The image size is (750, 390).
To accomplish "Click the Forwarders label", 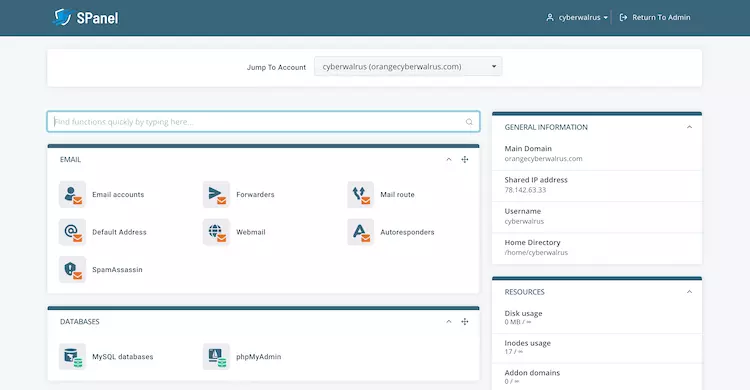I will click(255, 194).
